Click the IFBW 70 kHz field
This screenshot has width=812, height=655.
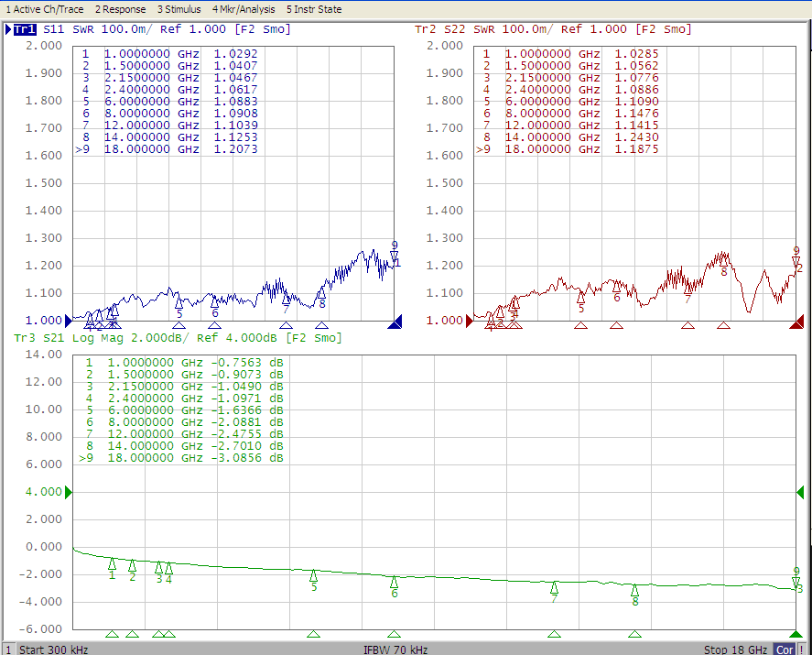click(395, 650)
